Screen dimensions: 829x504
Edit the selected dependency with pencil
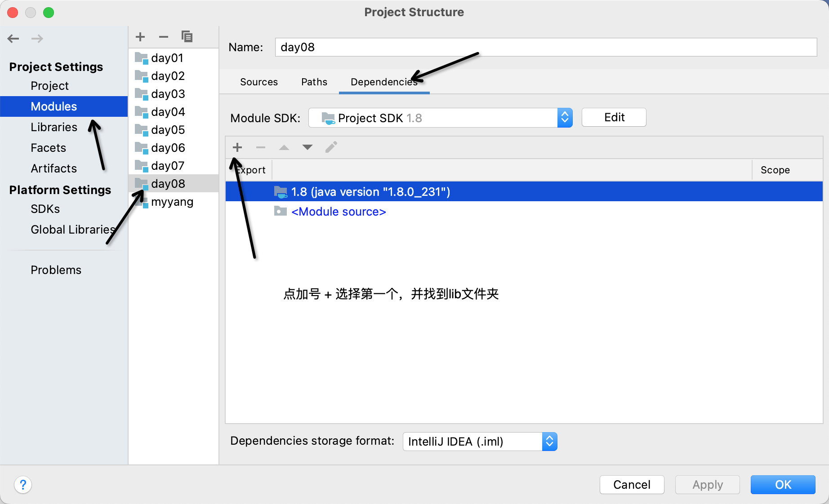331,147
